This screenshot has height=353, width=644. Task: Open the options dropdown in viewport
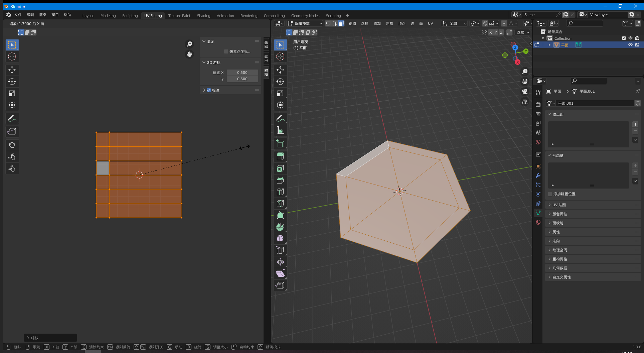[523, 32]
